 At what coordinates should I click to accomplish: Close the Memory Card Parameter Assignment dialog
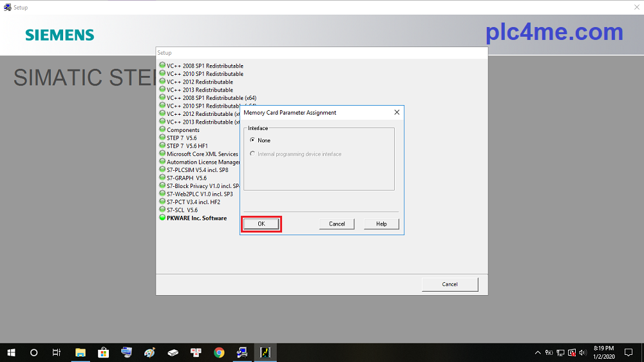tap(397, 112)
